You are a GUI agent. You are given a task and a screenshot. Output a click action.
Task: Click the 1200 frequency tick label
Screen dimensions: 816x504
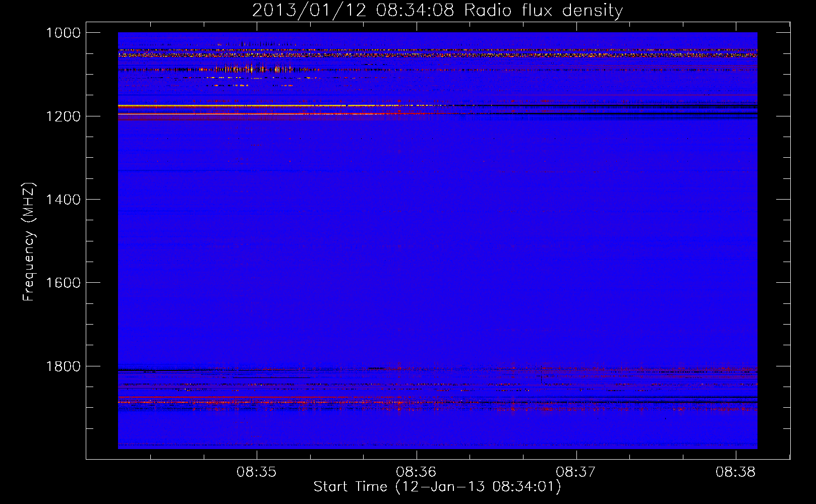(x=63, y=116)
